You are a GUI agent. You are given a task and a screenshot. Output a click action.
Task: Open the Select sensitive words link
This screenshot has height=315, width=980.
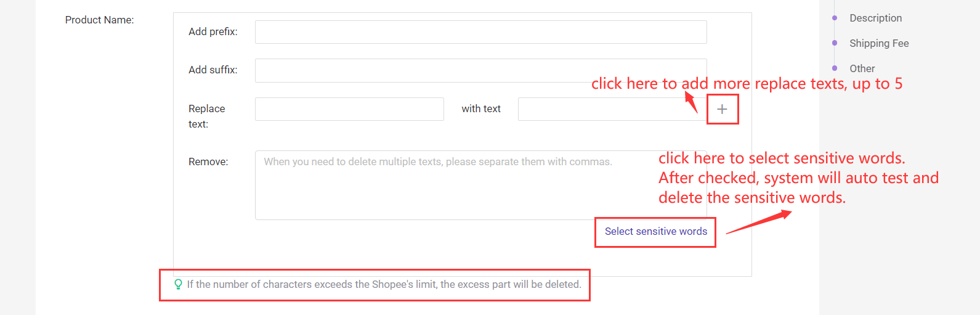(656, 231)
